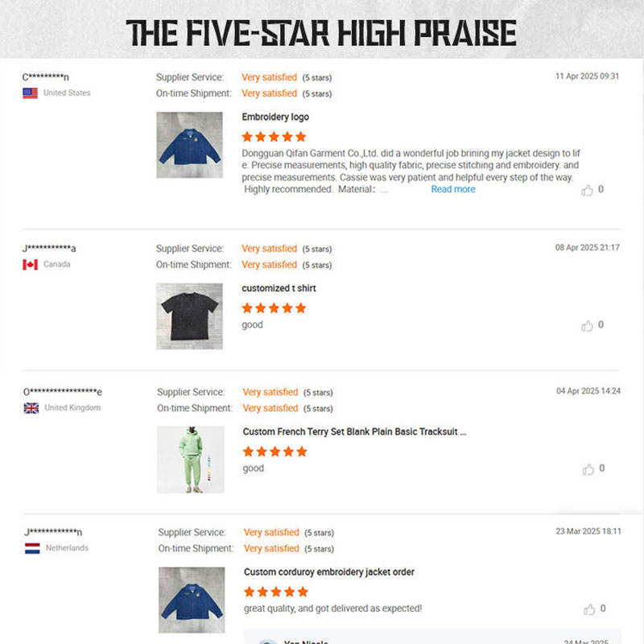Open customized t shirt product title
The width and height of the screenshot is (644, 644).
279,288
